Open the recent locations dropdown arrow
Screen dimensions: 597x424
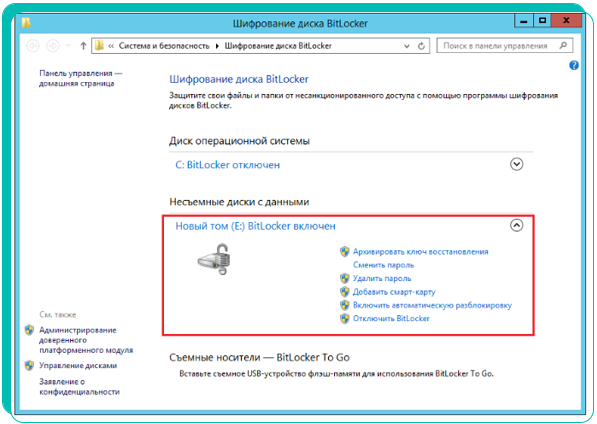pos(69,46)
